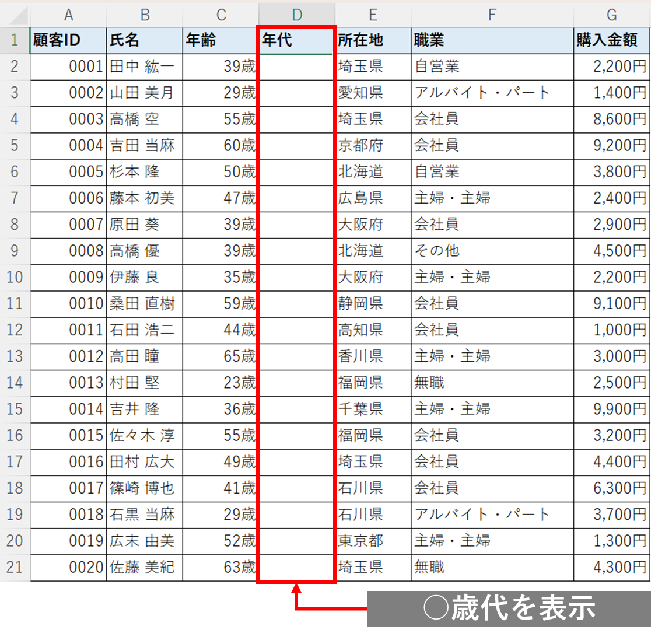
Task: Select column A header
Action: tap(68, 15)
